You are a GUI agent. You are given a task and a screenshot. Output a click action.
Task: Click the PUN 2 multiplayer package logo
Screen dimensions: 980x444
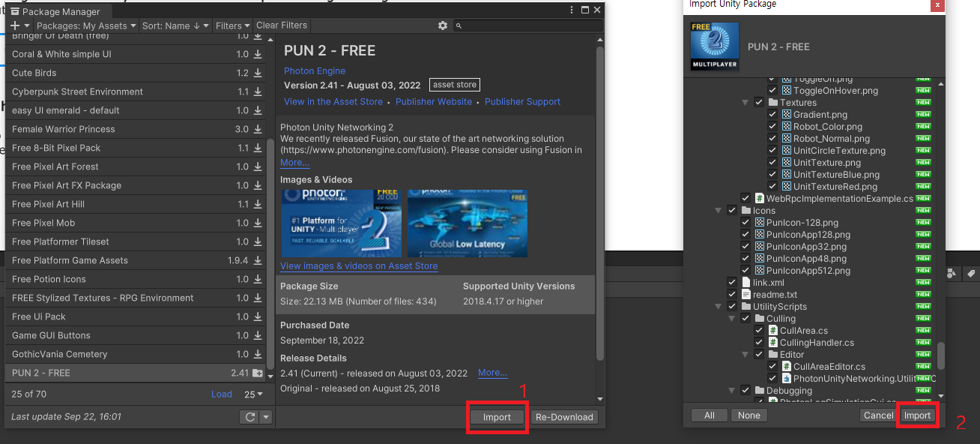pos(715,46)
